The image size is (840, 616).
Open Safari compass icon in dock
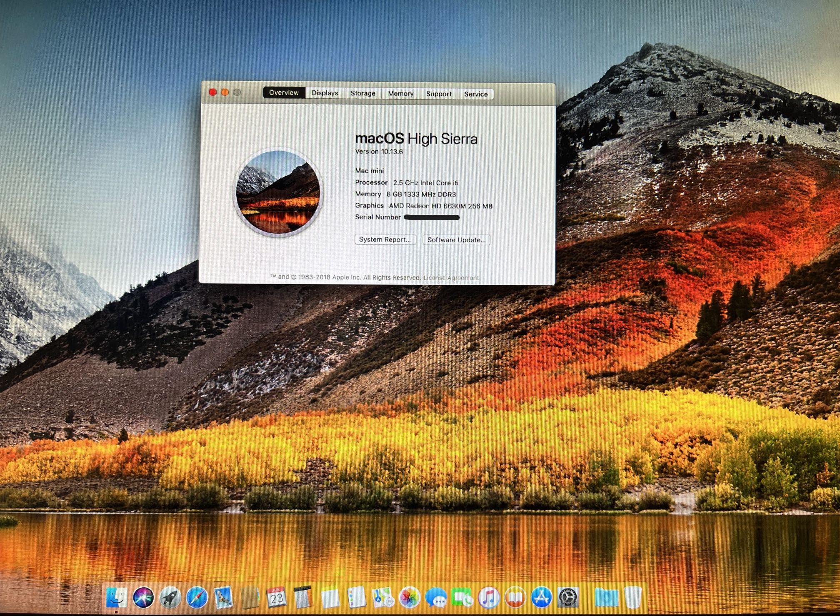(197, 598)
